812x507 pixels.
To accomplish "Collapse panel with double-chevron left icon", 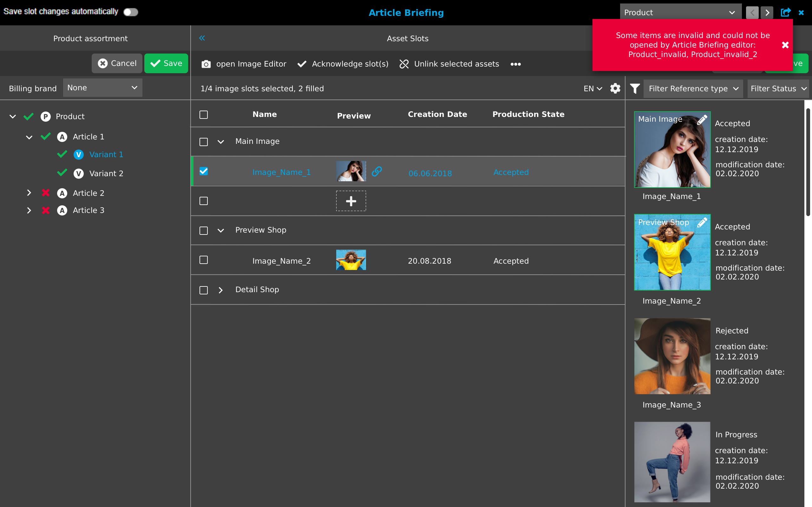I will [202, 38].
